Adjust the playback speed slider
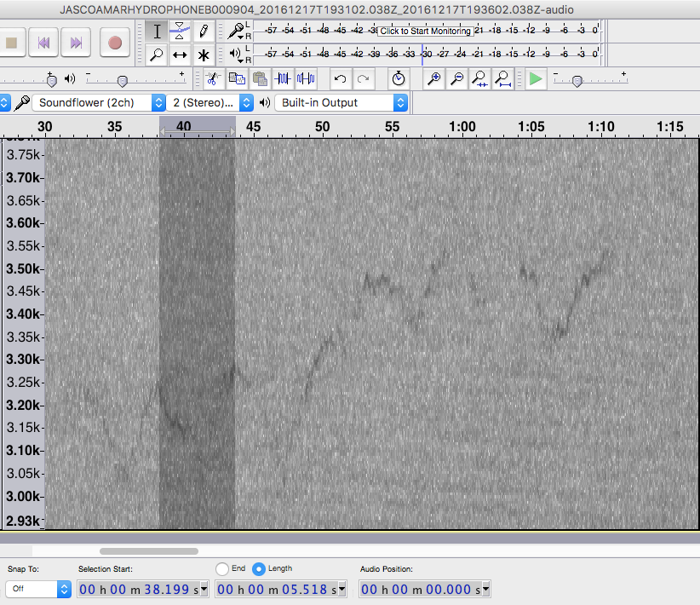Viewport: 700px width, 605px height. (577, 81)
